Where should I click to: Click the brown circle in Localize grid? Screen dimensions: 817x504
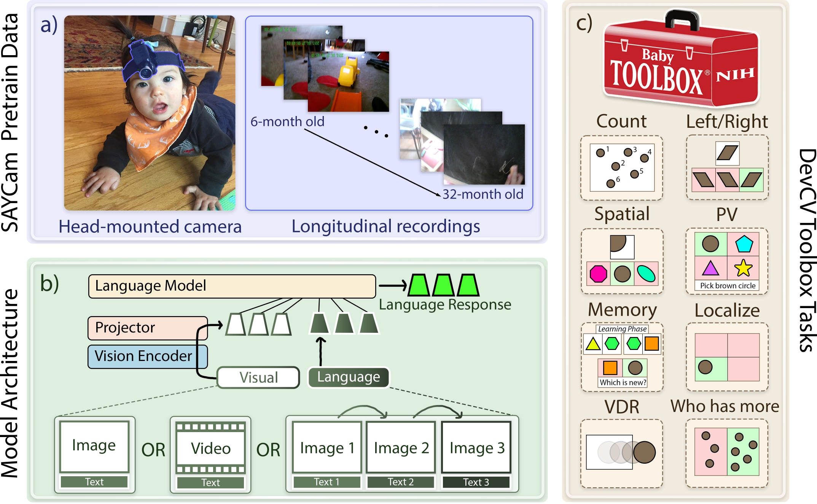tap(705, 367)
